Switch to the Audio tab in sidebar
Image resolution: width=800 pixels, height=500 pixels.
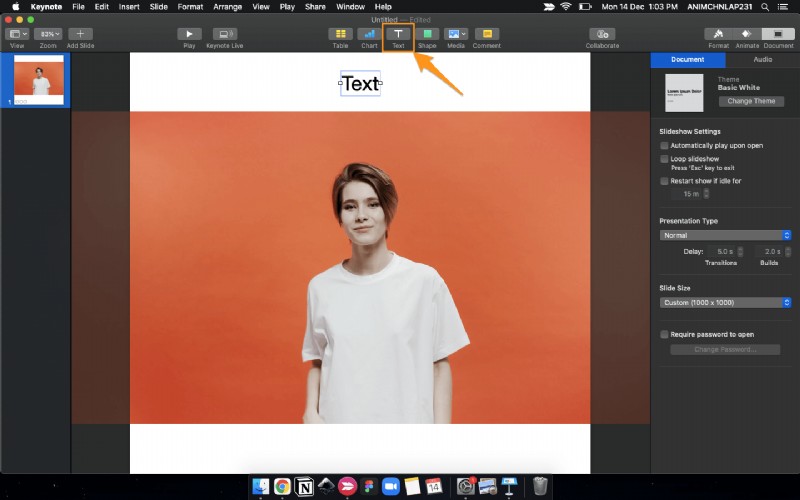pyautogui.click(x=763, y=60)
